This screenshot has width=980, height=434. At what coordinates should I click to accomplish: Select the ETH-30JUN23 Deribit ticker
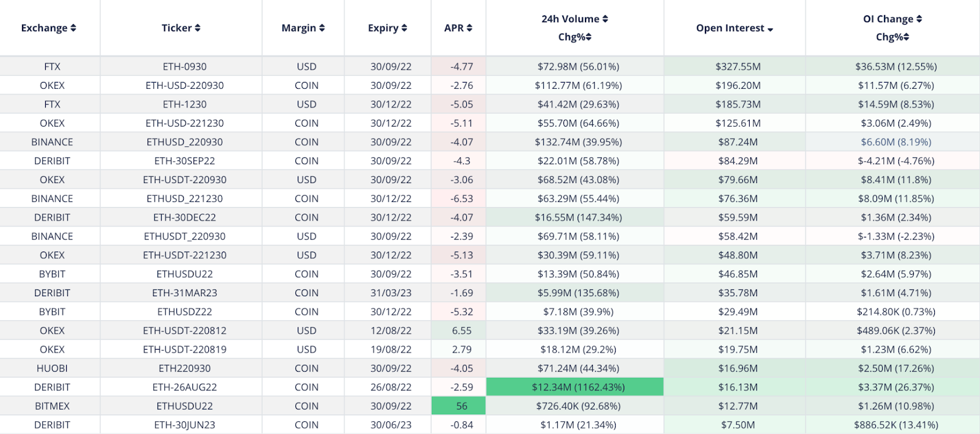pyautogui.click(x=184, y=425)
